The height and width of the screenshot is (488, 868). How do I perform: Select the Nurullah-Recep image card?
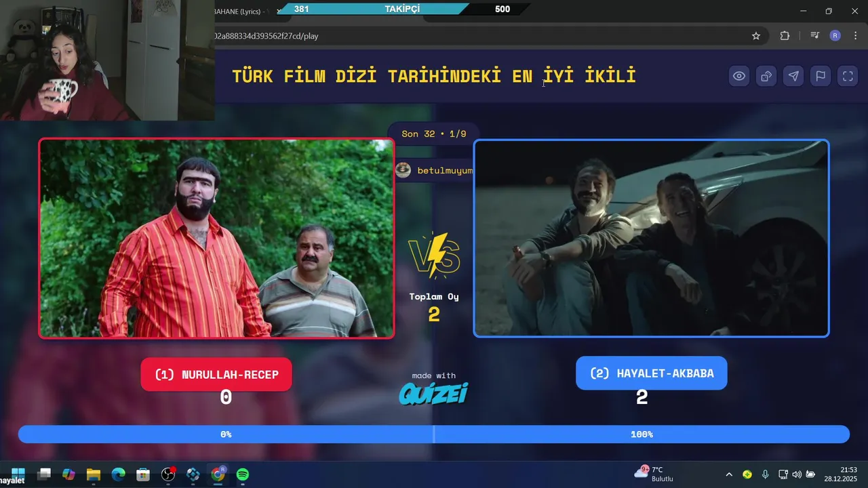(x=216, y=239)
